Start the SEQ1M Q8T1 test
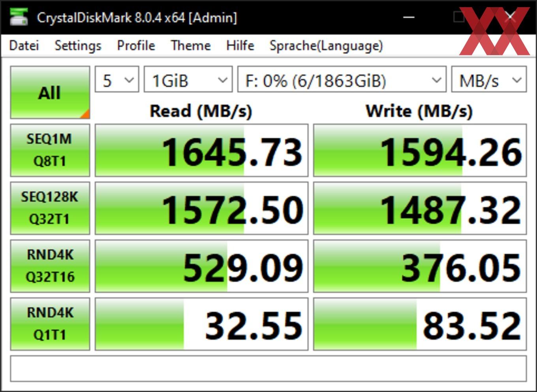537x392 pixels. (x=50, y=150)
